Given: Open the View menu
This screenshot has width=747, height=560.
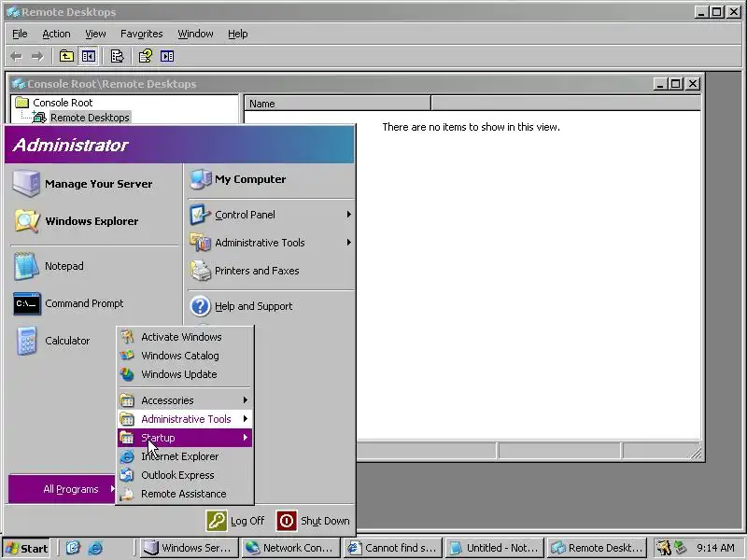Looking at the screenshot, I should [95, 34].
